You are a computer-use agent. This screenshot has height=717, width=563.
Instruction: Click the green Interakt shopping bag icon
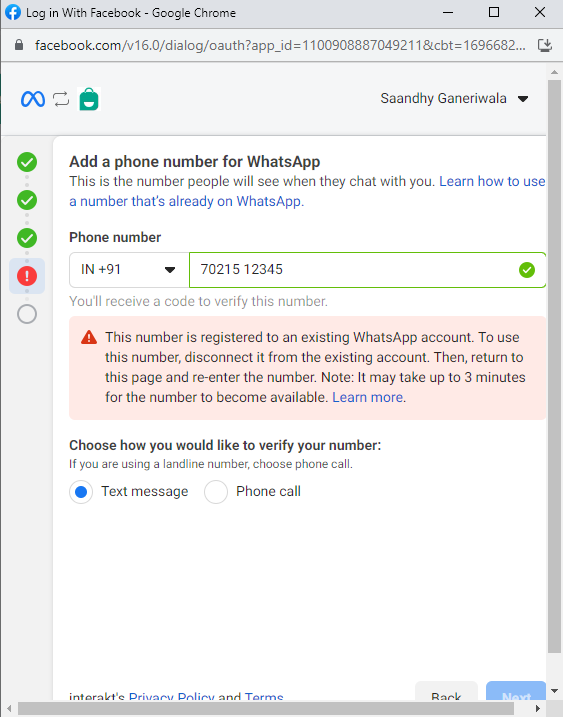pos(89,99)
